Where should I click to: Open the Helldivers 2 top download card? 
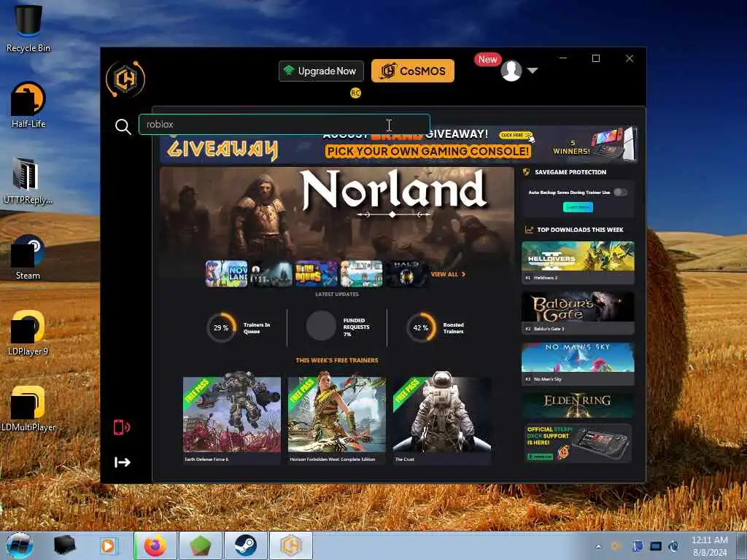click(x=578, y=262)
